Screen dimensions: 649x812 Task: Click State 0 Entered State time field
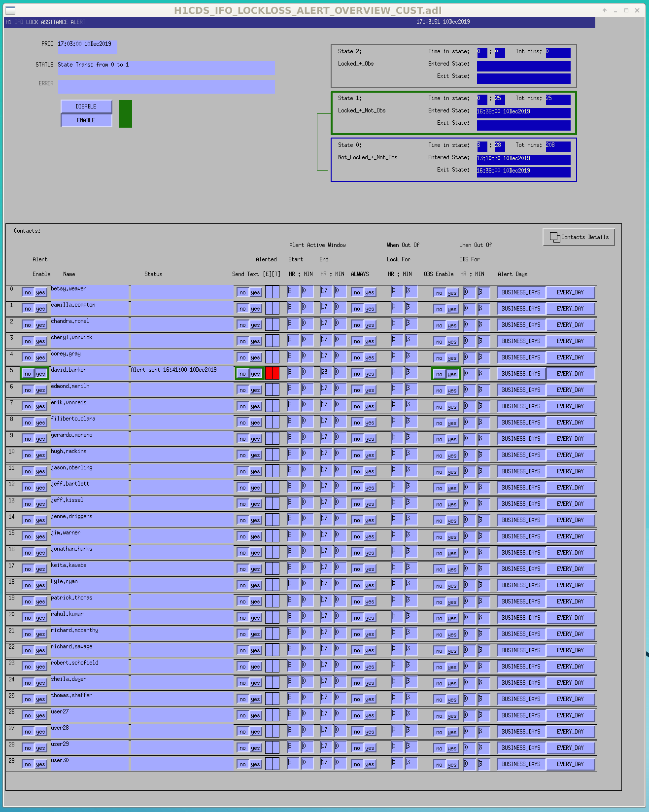click(523, 160)
